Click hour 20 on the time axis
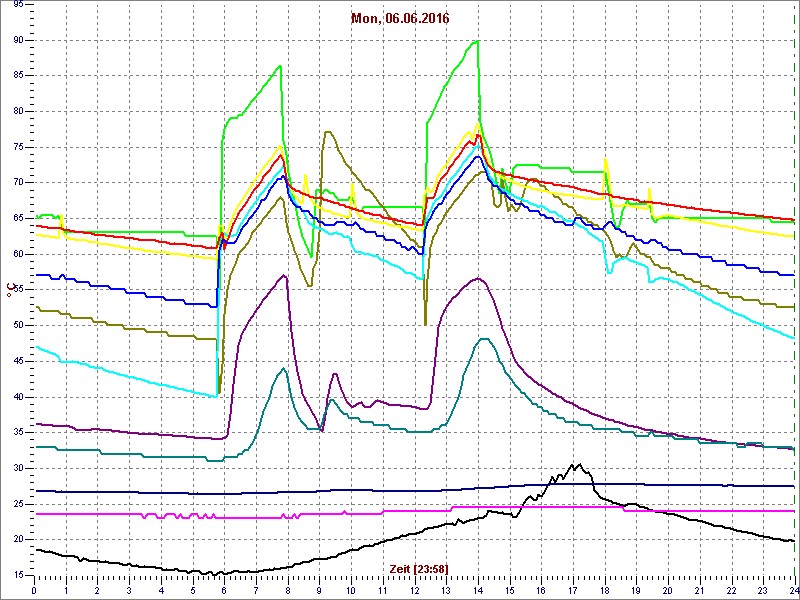The image size is (800, 600). (667, 589)
